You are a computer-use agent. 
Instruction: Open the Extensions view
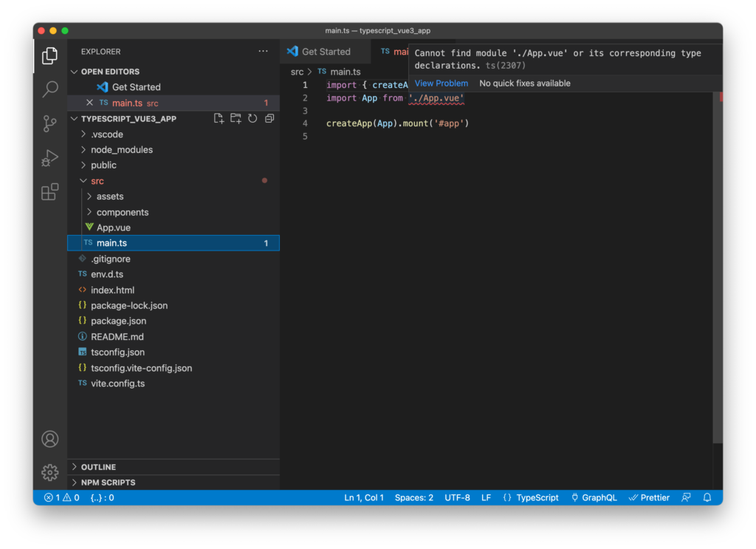point(50,192)
